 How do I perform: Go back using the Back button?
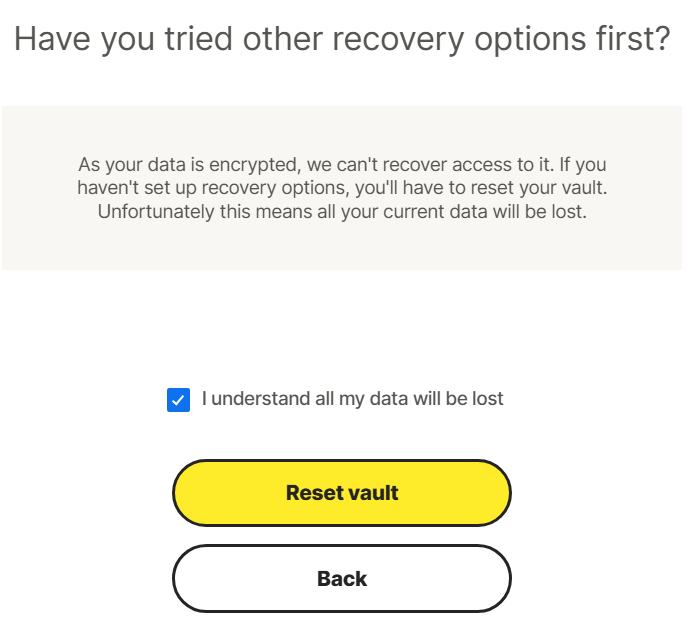(x=342, y=579)
